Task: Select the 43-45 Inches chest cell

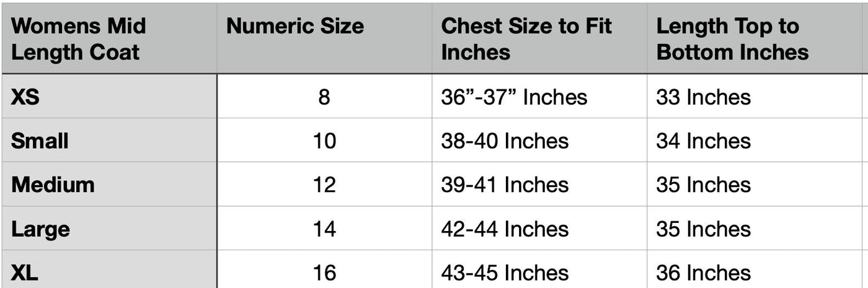Action: (505, 273)
